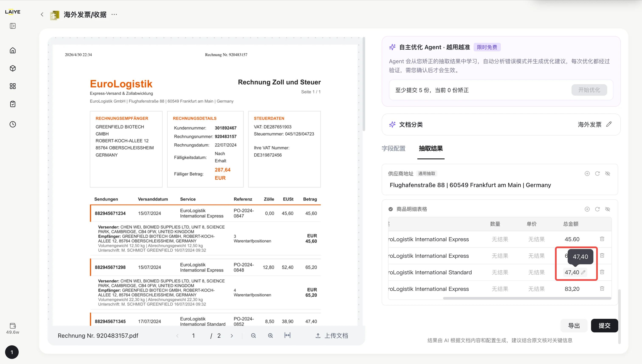Go to the previous document page
Image resolution: width=642 pixels, height=364 pixels.
click(177, 336)
